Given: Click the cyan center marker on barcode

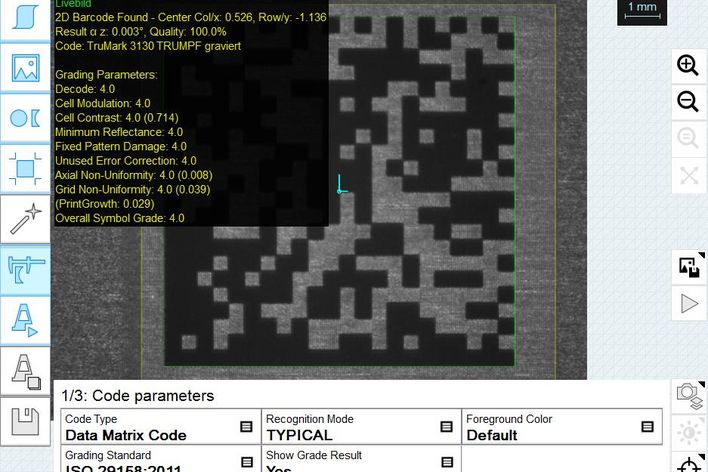Looking at the screenshot, I should click(x=340, y=186).
